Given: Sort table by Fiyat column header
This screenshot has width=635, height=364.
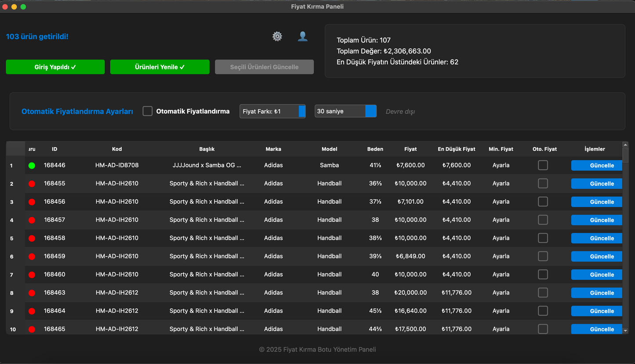Looking at the screenshot, I should pyautogui.click(x=410, y=149).
